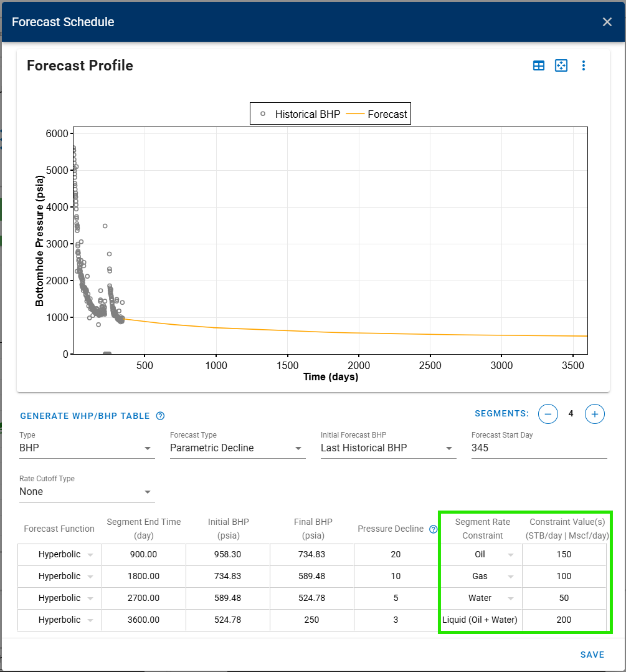626x672 pixels.
Task: Close the Forecast Schedule dialog
Action: coord(607,22)
